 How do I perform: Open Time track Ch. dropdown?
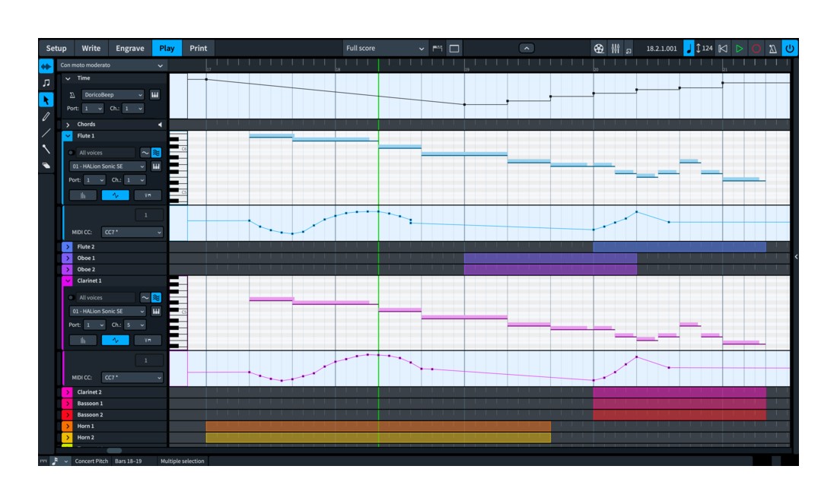(133, 108)
